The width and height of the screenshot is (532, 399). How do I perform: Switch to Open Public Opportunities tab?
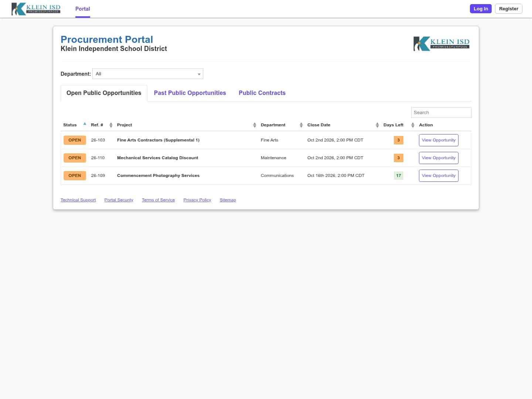pos(104,93)
